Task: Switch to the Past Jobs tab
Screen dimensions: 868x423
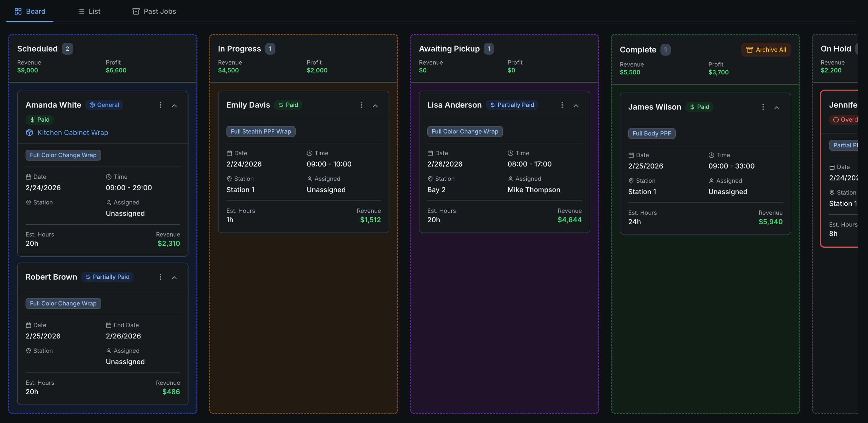Action: [154, 12]
